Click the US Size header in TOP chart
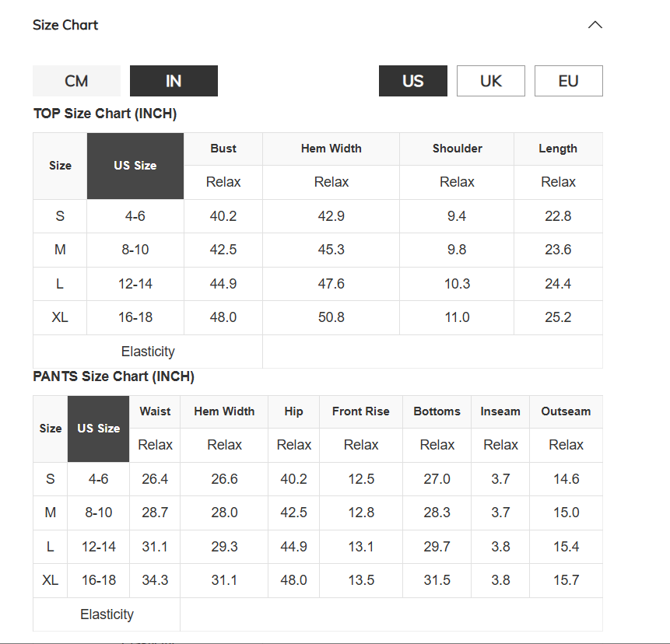 (135, 166)
